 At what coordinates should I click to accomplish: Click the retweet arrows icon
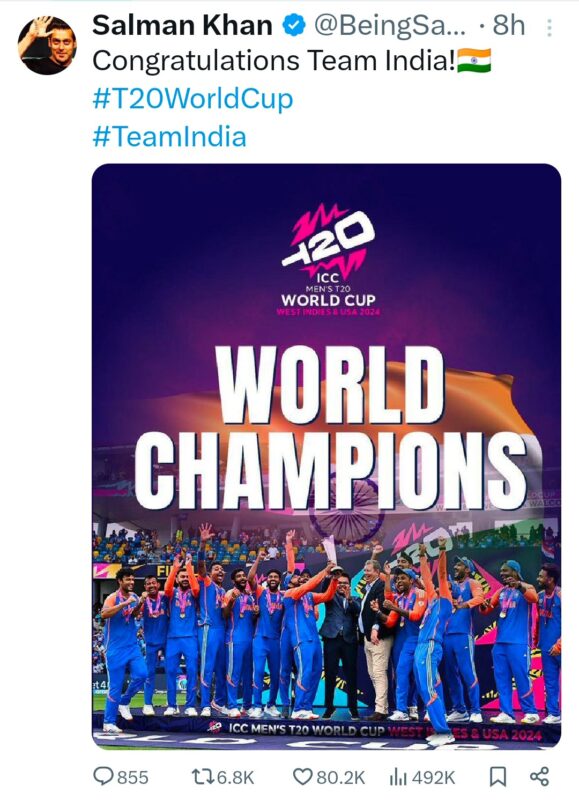[203, 777]
